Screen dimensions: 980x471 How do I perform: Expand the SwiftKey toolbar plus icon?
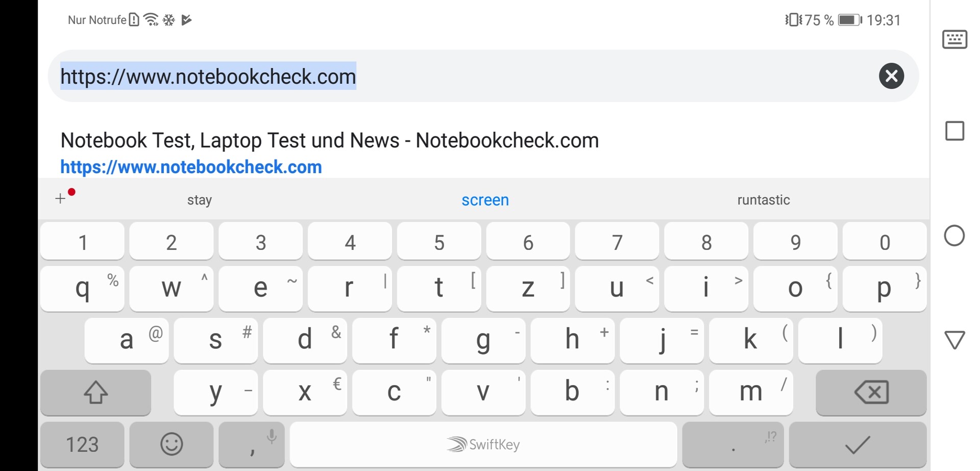tap(61, 198)
